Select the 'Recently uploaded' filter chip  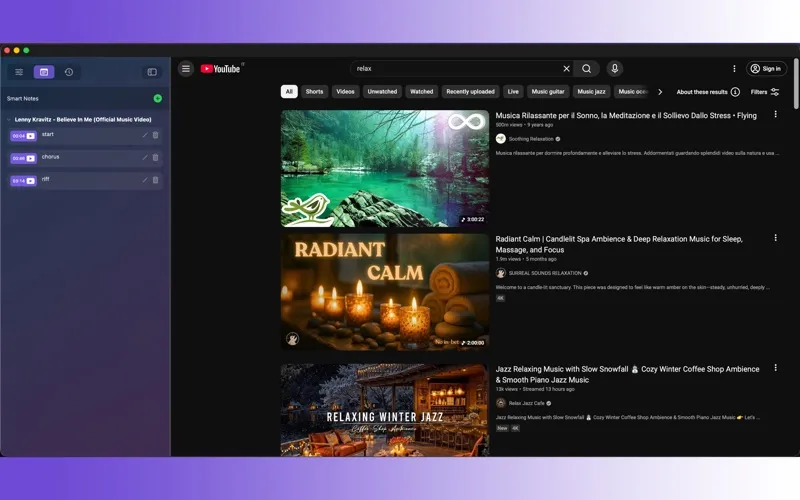click(470, 91)
